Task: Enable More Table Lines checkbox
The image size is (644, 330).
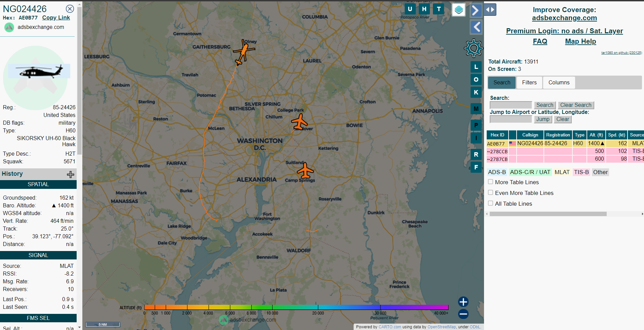Action: 490,182
